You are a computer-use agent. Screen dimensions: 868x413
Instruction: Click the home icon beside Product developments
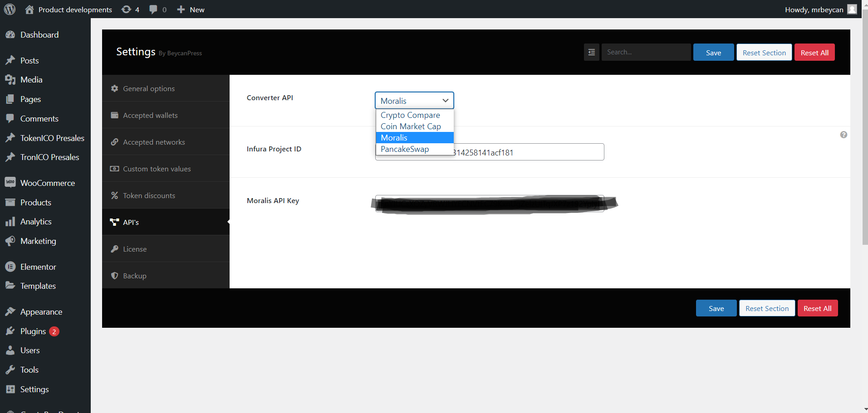tap(29, 10)
